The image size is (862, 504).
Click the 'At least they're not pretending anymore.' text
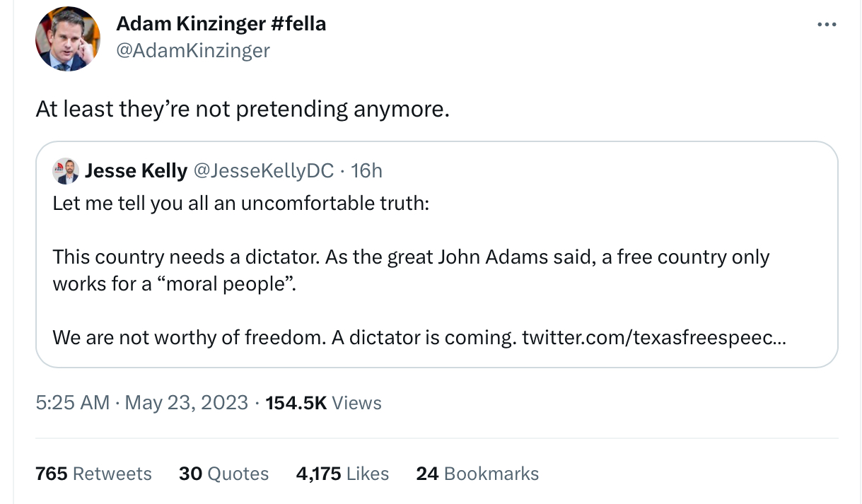[x=243, y=110]
